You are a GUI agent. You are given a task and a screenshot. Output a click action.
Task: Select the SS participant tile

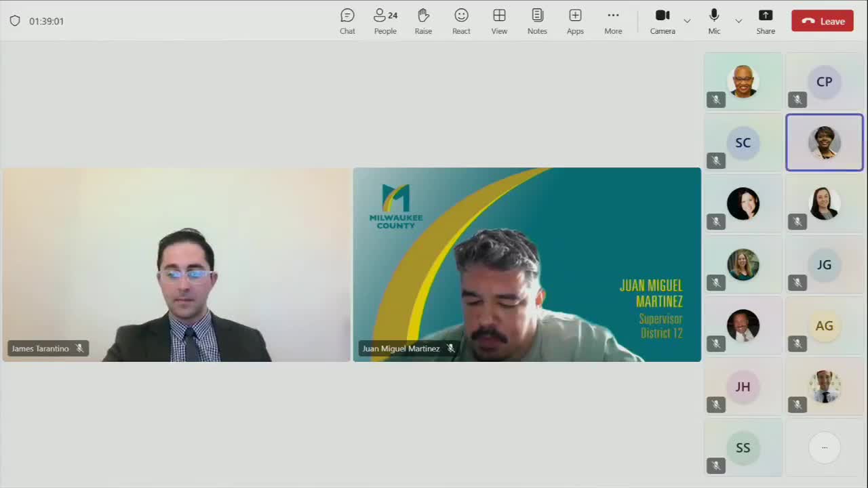pos(743,447)
